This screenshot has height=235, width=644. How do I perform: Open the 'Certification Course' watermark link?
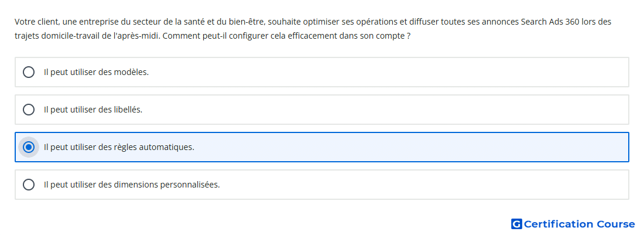[x=573, y=224]
